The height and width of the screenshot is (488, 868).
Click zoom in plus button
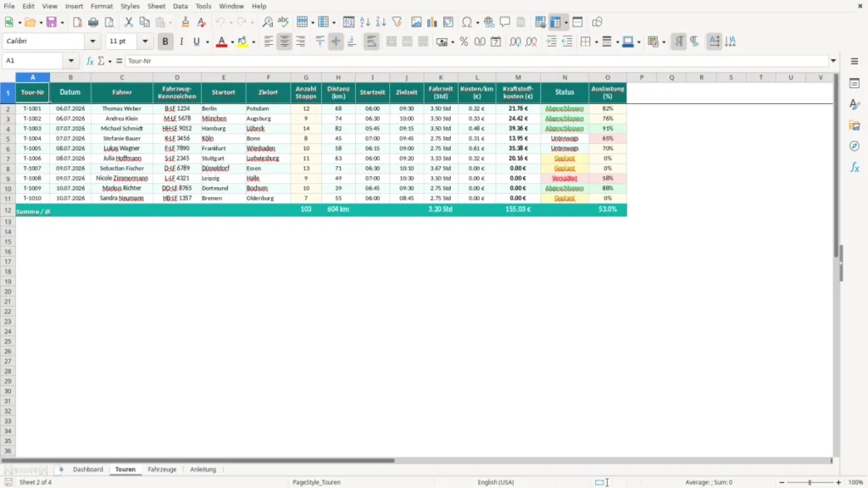838,482
